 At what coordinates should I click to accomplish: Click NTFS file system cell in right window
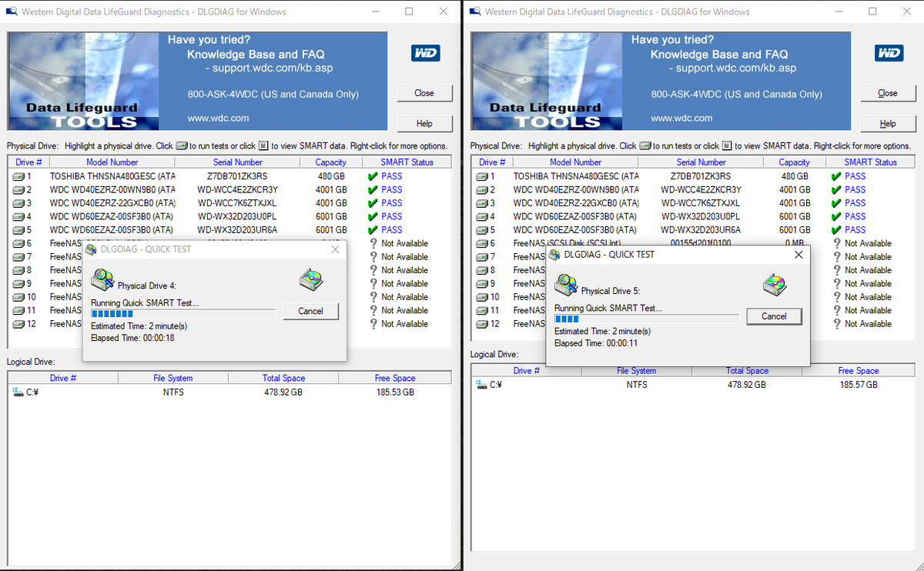pyautogui.click(x=637, y=384)
